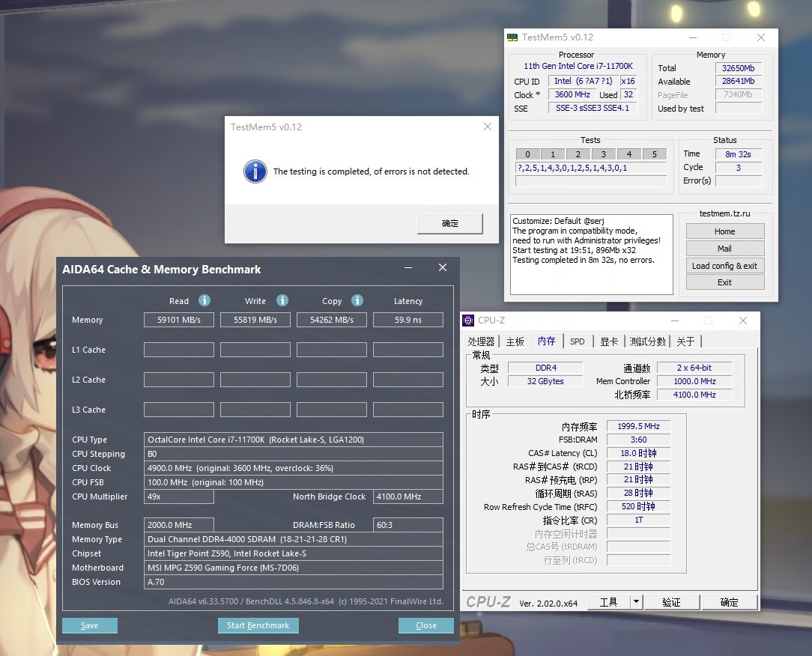
Task: Minimize the CPU-Z window
Action: [x=675, y=321]
